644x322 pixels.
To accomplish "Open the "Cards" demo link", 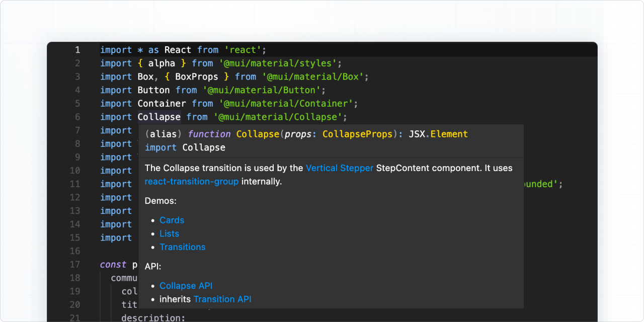I will coord(172,220).
